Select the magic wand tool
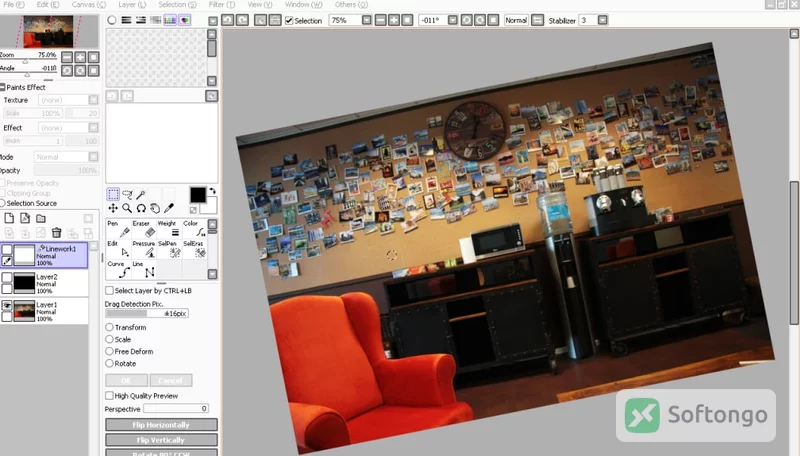 click(141, 194)
